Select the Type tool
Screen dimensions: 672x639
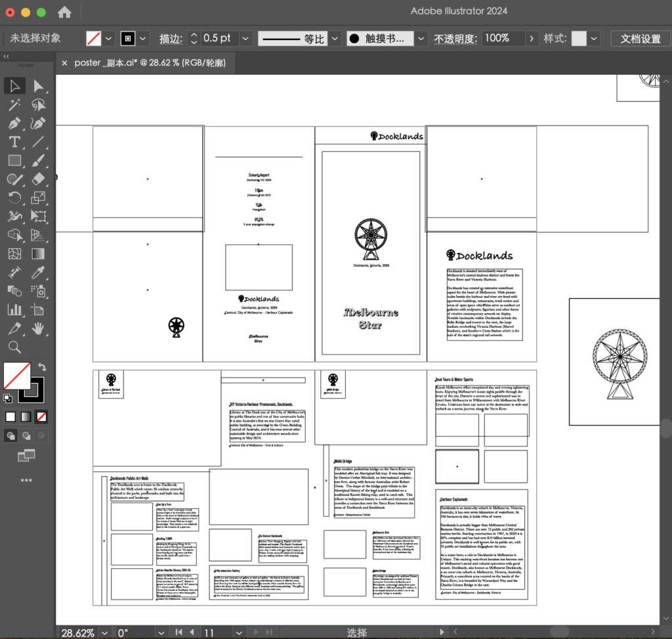[x=14, y=142]
